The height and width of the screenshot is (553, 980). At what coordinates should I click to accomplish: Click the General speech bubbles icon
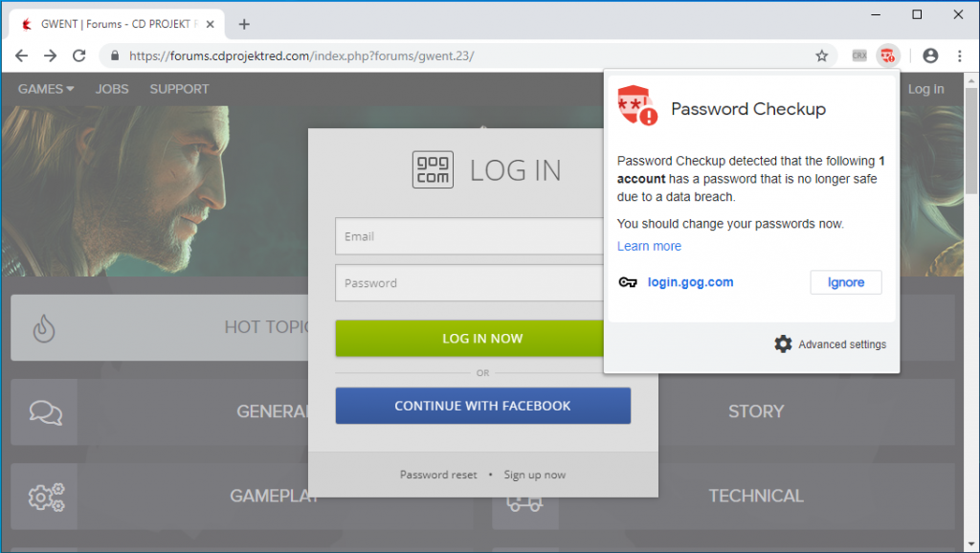coord(46,412)
